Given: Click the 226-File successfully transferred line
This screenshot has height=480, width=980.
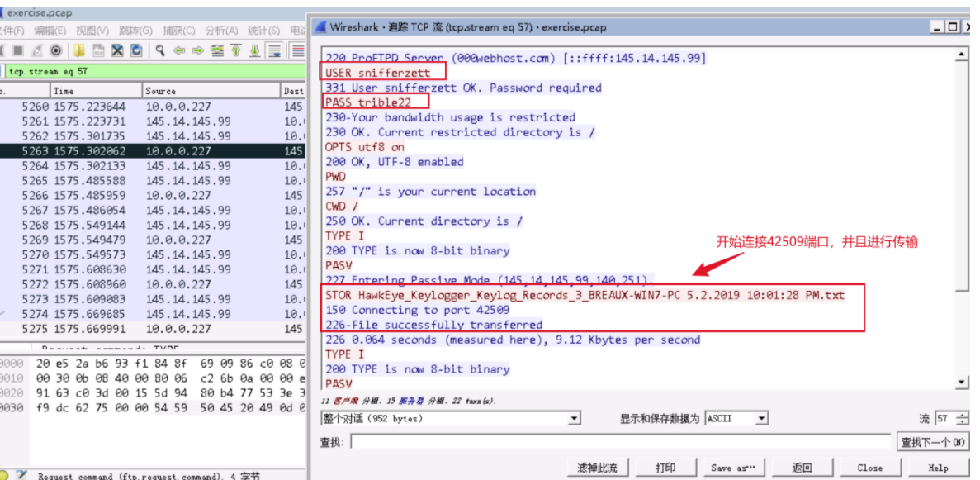Looking at the screenshot, I should tap(433, 325).
